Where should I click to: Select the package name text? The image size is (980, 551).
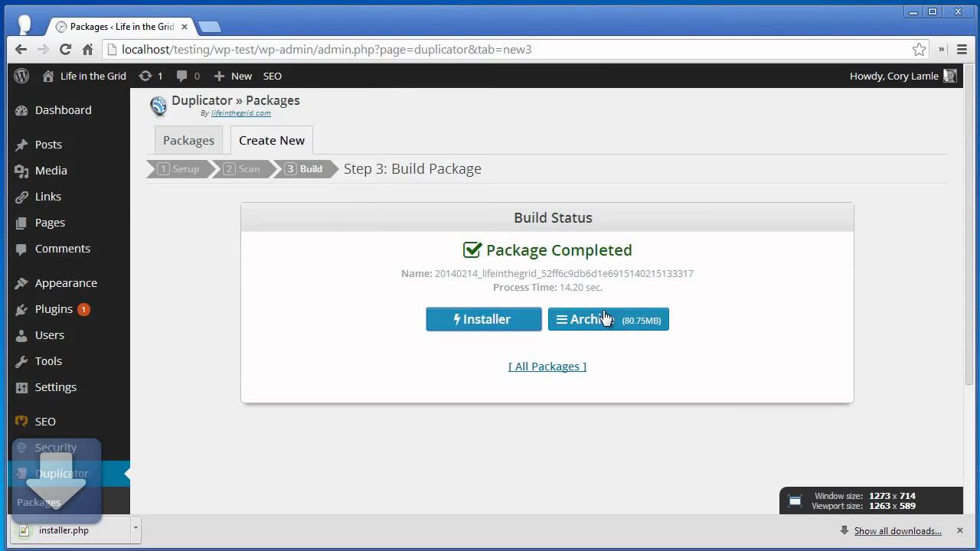tap(564, 274)
